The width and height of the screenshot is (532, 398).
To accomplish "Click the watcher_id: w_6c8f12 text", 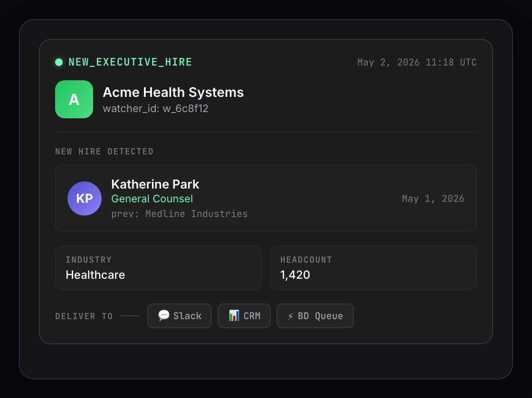I will (x=156, y=109).
